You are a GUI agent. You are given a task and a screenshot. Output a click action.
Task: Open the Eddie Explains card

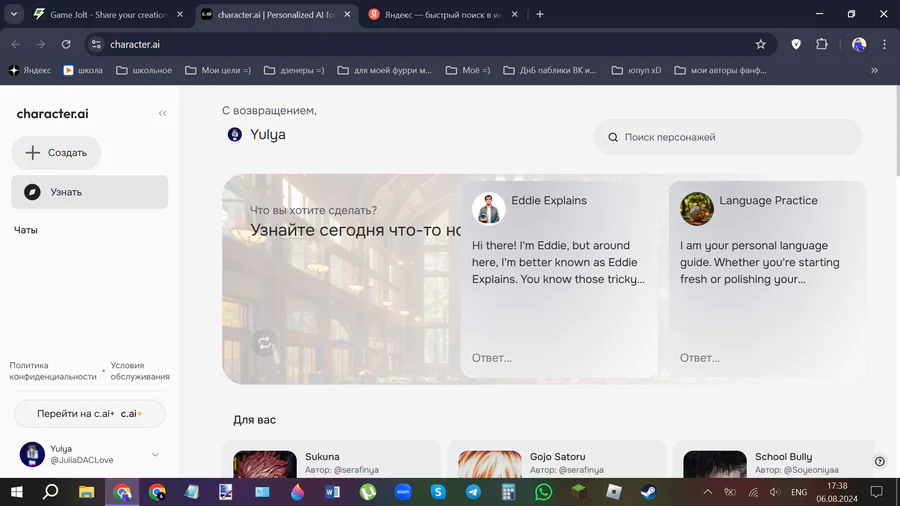[558, 279]
